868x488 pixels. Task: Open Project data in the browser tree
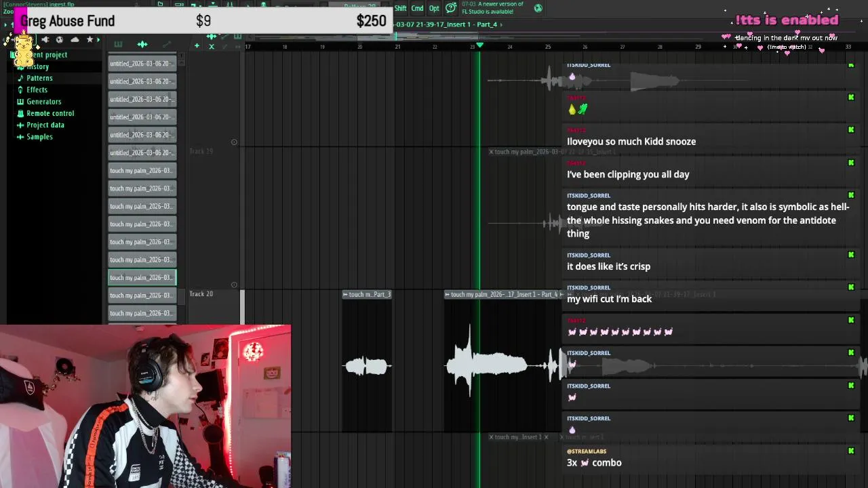[x=45, y=125]
